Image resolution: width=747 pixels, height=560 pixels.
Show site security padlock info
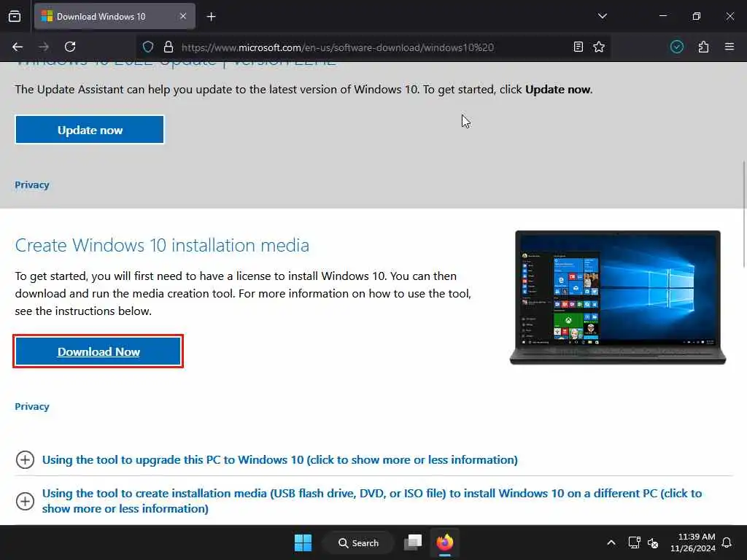click(169, 47)
